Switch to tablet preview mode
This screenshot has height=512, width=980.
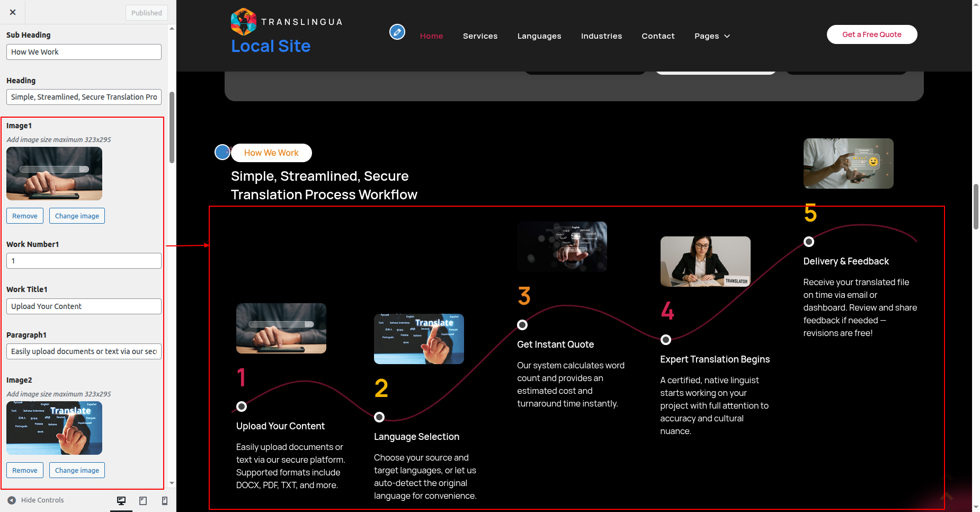[143, 501]
